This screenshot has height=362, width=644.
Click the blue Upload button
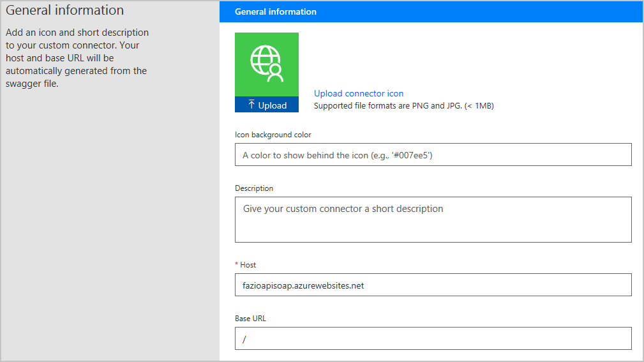tap(267, 105)
